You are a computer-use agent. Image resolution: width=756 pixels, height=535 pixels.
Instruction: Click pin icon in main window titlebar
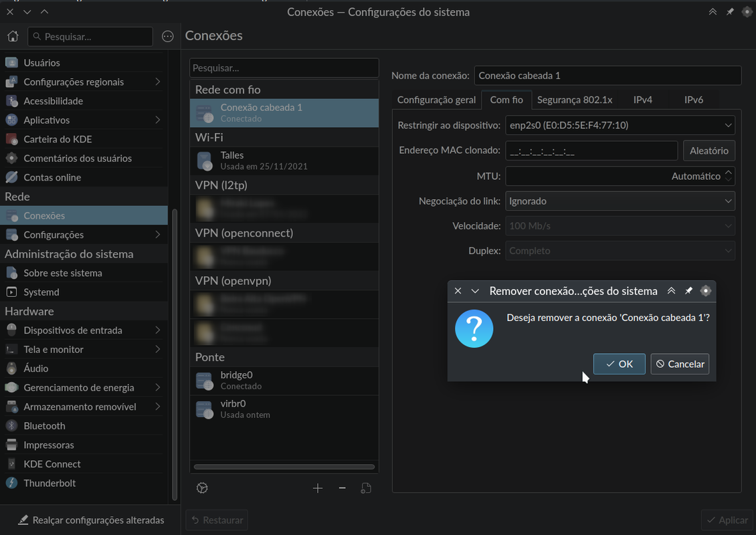[x=730, y=11]
